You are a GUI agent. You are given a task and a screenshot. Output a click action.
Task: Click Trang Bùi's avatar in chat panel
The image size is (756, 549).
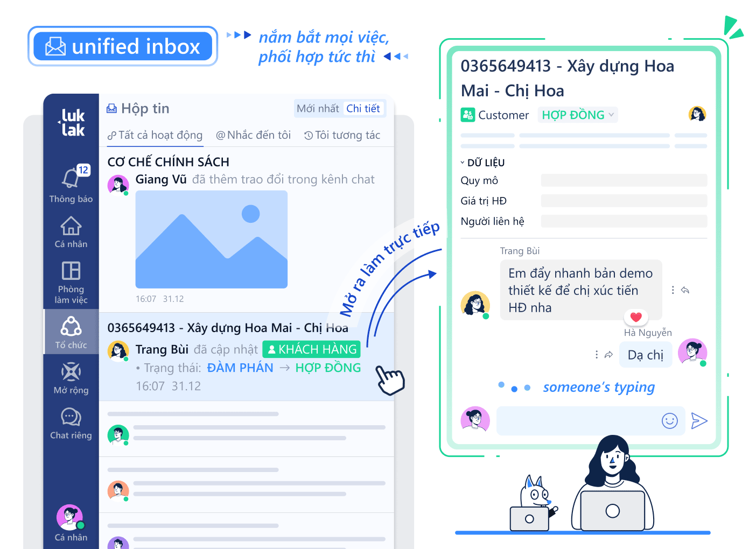click(x=475, y=305)
